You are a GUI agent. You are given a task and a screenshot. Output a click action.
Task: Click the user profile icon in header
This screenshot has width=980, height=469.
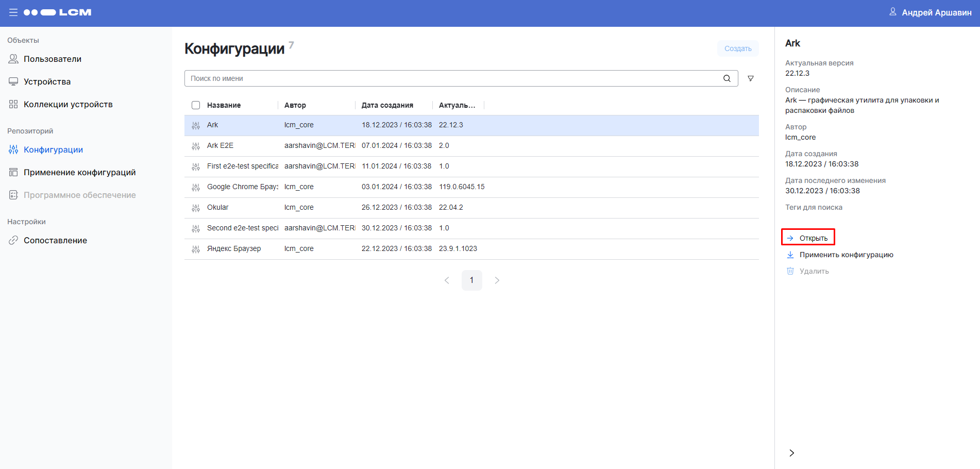892,12
